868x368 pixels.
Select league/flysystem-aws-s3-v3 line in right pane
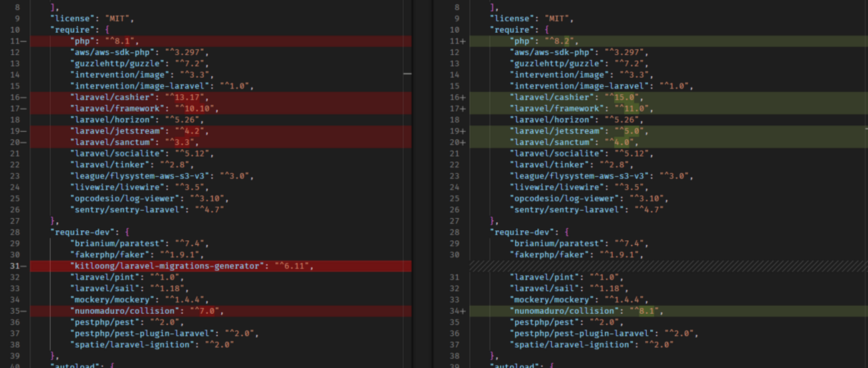tap(601, 176)
